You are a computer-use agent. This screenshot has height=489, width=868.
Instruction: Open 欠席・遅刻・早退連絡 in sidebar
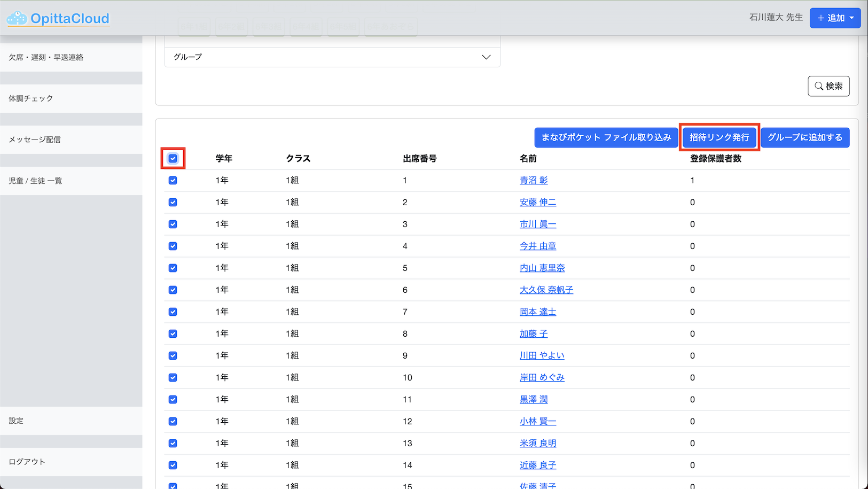click(x=71, y=57)
